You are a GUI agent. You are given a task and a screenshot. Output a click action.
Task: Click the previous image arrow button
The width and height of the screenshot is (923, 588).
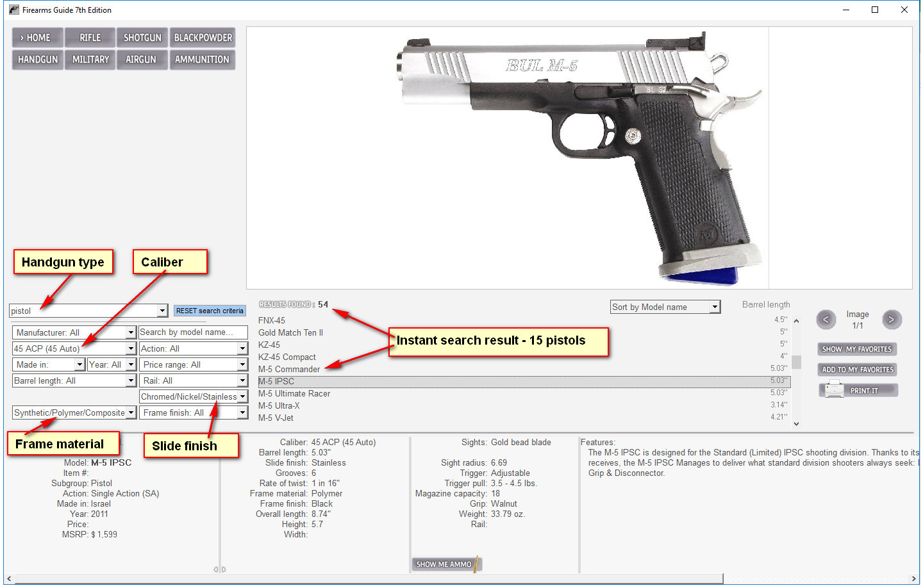tap(826, 320)
